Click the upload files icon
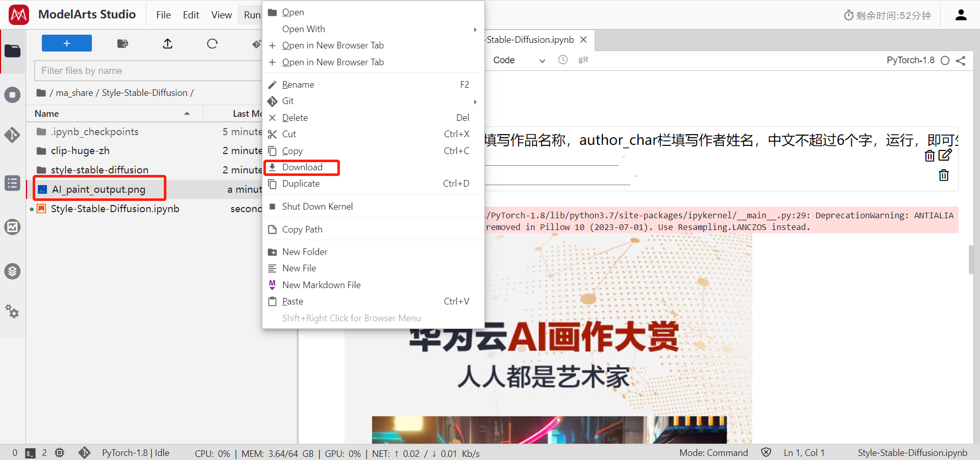 (x=167, y=44)
